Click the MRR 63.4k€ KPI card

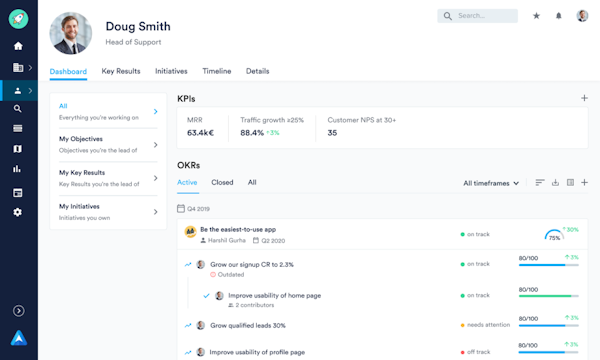[x=201, y=127]
